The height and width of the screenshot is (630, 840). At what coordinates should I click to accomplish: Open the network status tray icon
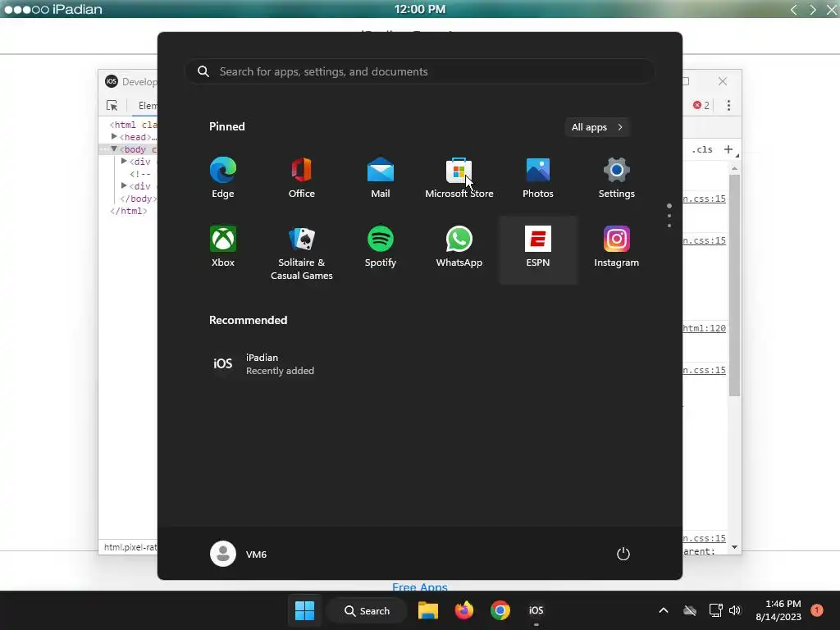[715, 610]
